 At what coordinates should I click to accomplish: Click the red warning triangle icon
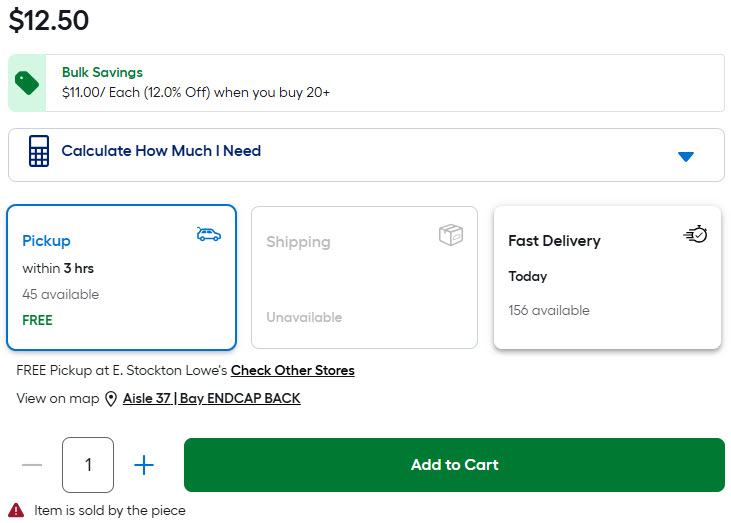(16, 510)
